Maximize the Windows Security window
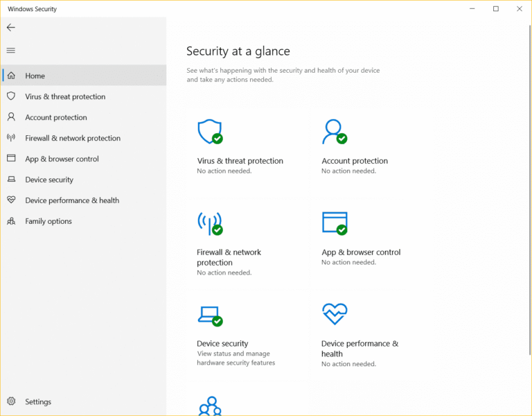This screenshot has height=416, width=532. (x=496, y=9)
